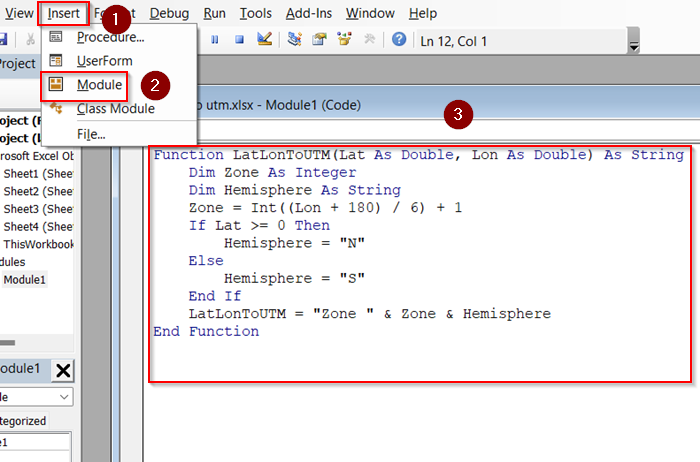
Task: Click the 'Else' code line
Action: pos(206,261)
